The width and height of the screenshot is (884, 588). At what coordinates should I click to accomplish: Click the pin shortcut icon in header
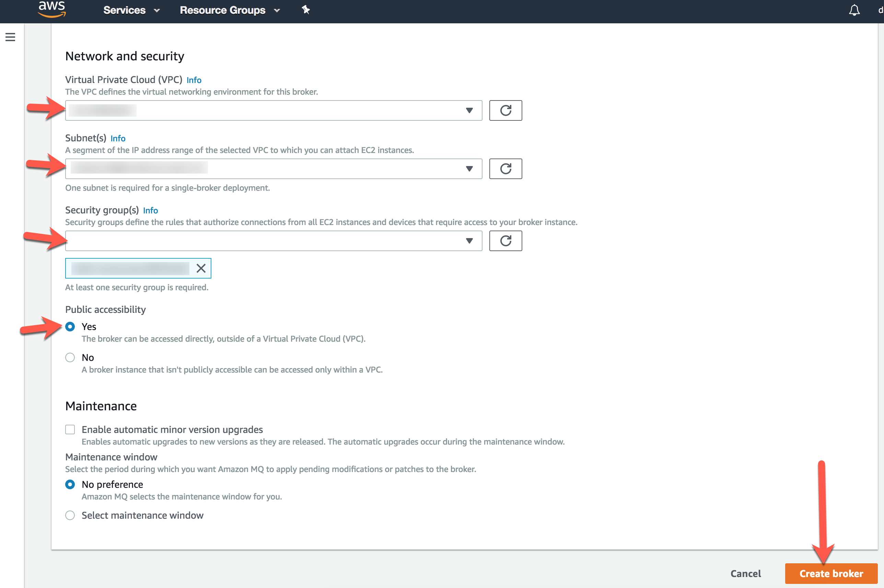[x=306, y=10]
